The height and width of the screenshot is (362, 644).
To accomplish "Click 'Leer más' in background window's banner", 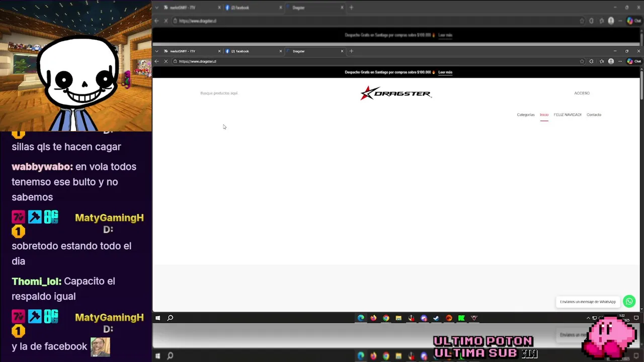I will pos(445,35).
